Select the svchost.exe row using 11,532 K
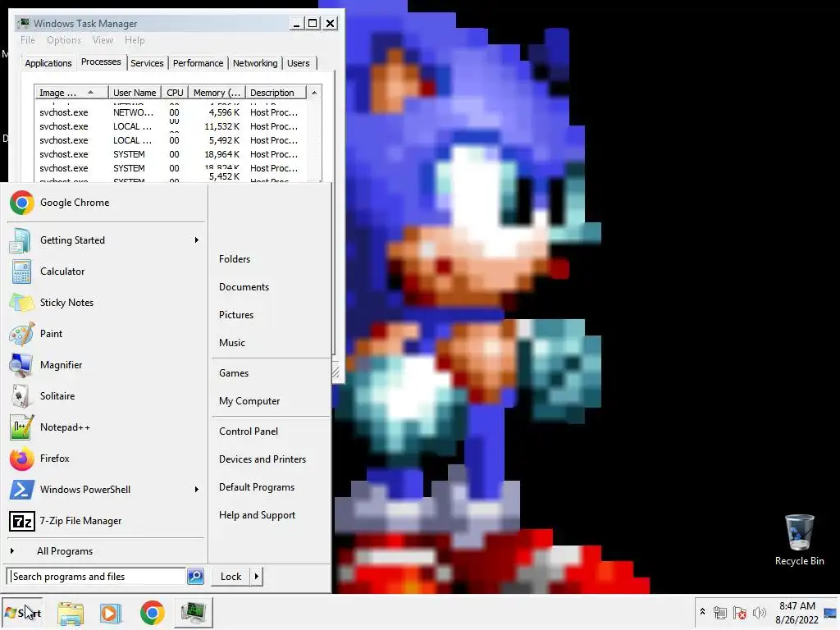Screen dimensions: 840x630 (x=171, y=126)
